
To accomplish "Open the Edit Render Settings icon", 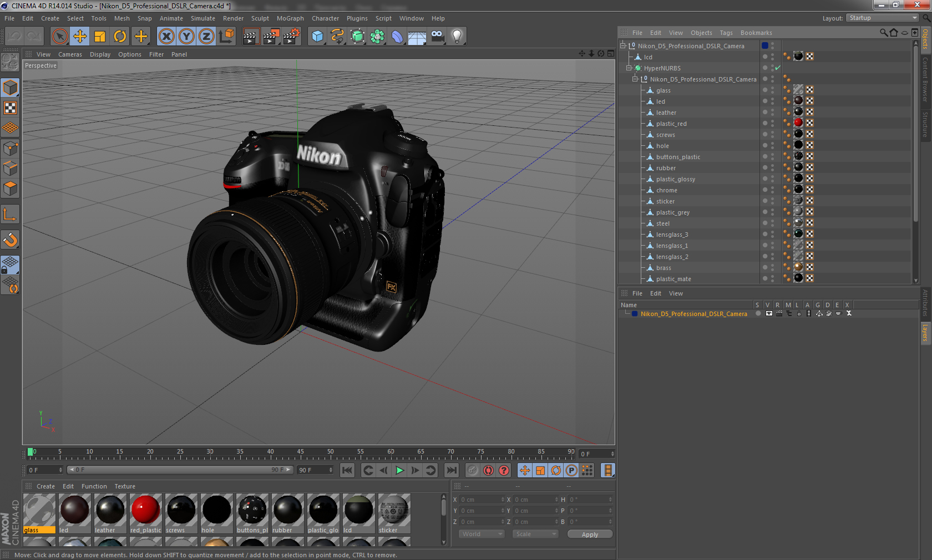I will click(x=291, y=37).
